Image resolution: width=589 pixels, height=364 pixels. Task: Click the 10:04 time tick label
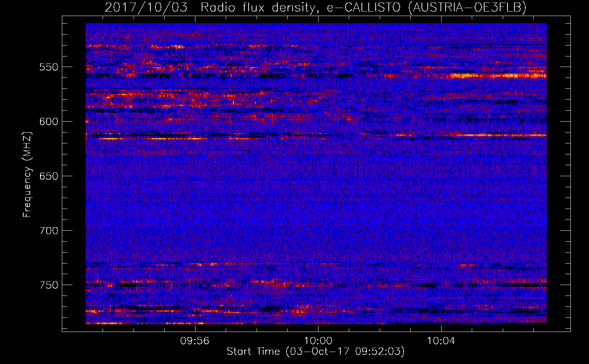pos(441,341)
